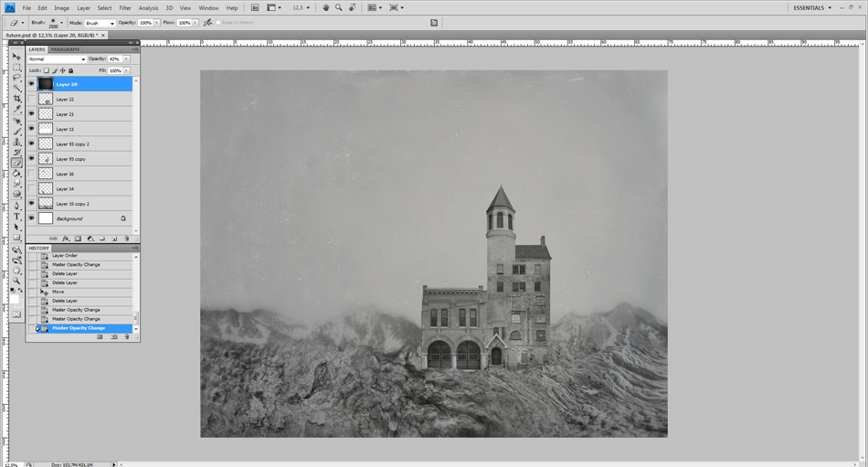Select Layer 93 copy 2 in Layers
The width and height of the screenshot is (868, 467).
pyautogui.click(x=73, y=144)
